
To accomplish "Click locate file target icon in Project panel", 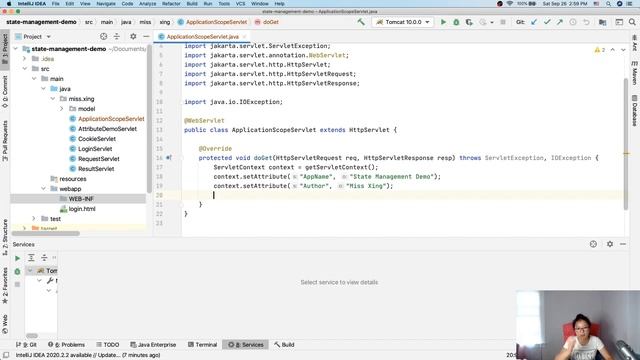I will 104,36.
